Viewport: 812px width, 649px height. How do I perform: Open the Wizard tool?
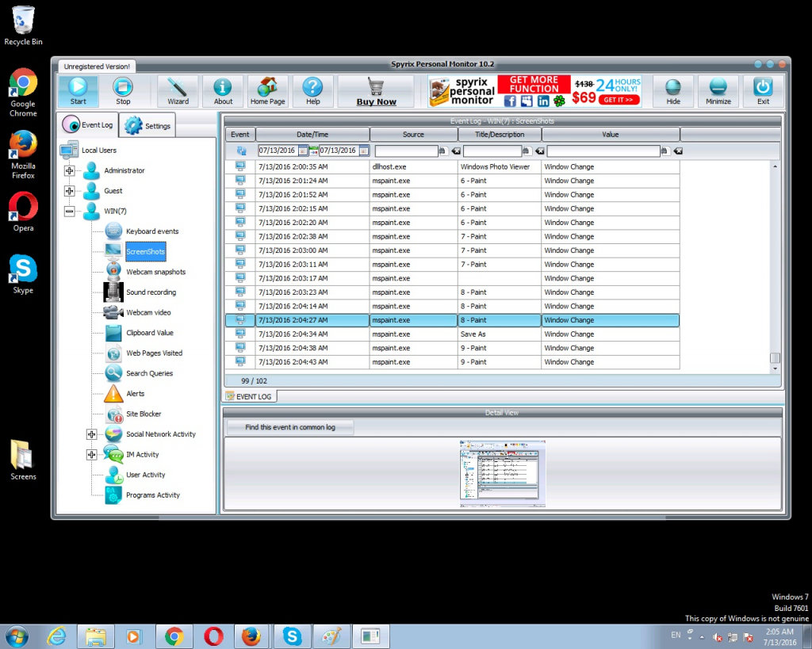coord(178,91)
